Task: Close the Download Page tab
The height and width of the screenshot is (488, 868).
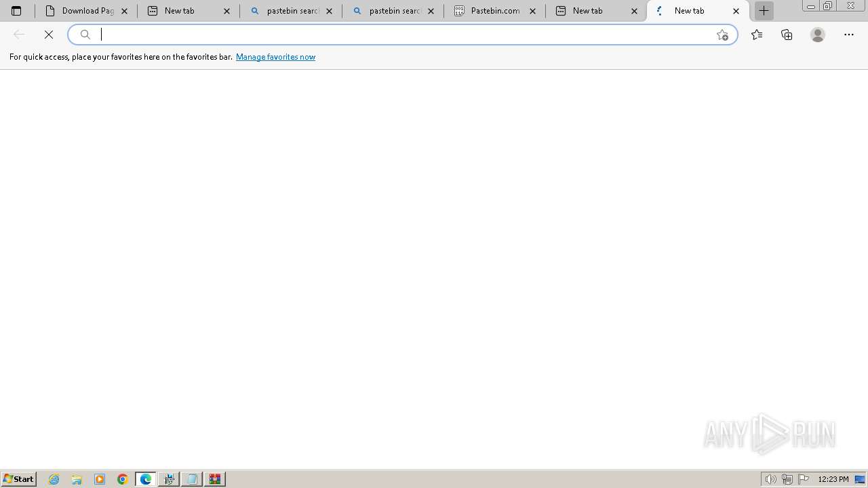Action: point(124,11)
